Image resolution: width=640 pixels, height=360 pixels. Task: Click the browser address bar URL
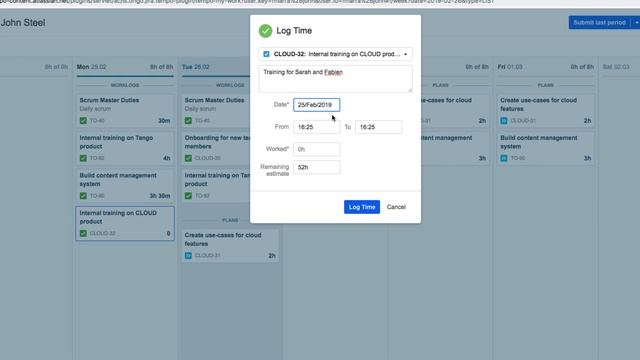click(247, 2)
